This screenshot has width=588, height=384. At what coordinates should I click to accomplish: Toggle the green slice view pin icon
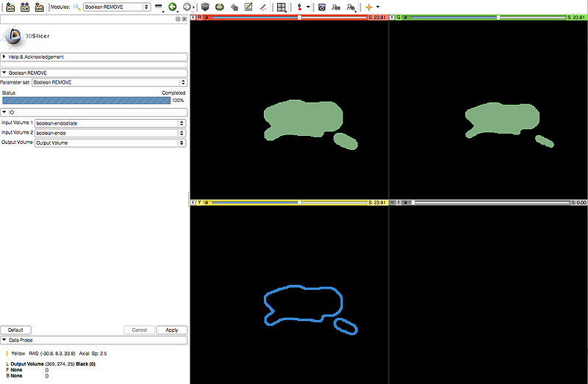coord(392,16)
